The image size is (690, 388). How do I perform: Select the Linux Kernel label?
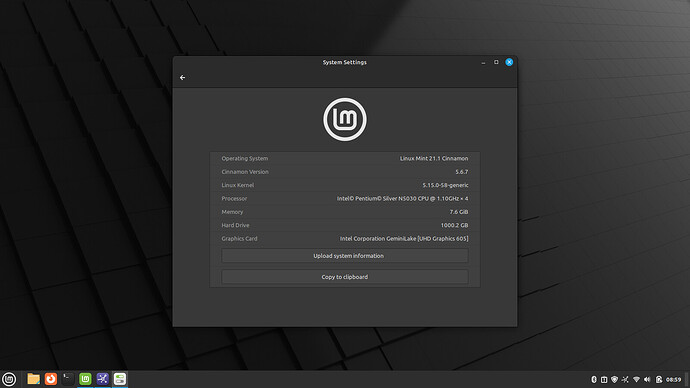click(x=238, y=185)
